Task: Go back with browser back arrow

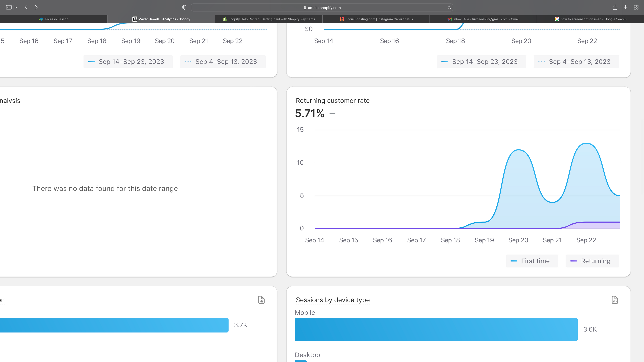Action: click(26, 7)
